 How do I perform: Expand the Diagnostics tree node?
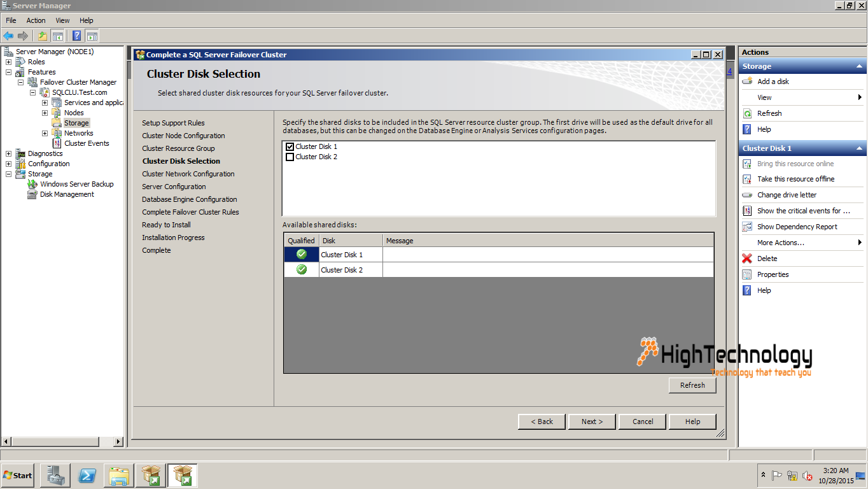pyautogui.click(x=8, y=153)
